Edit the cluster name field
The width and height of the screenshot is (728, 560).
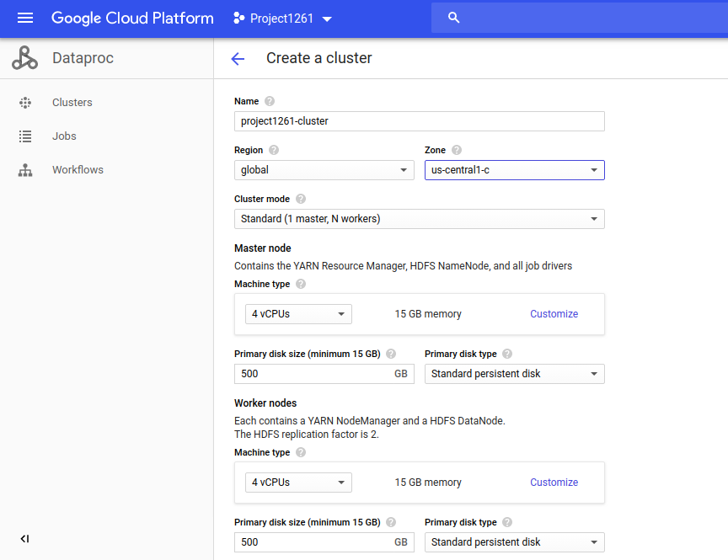point(420,121)
